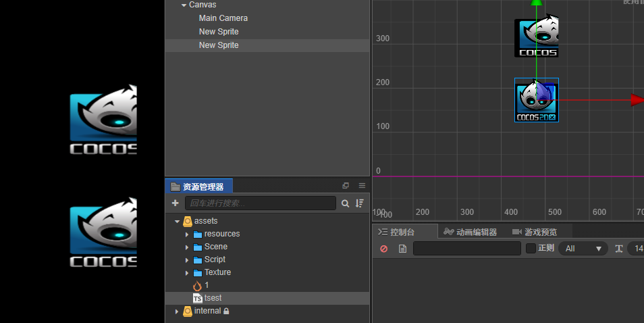
Task: Expand the internal assets folder
Action: [x=177, y=312]
